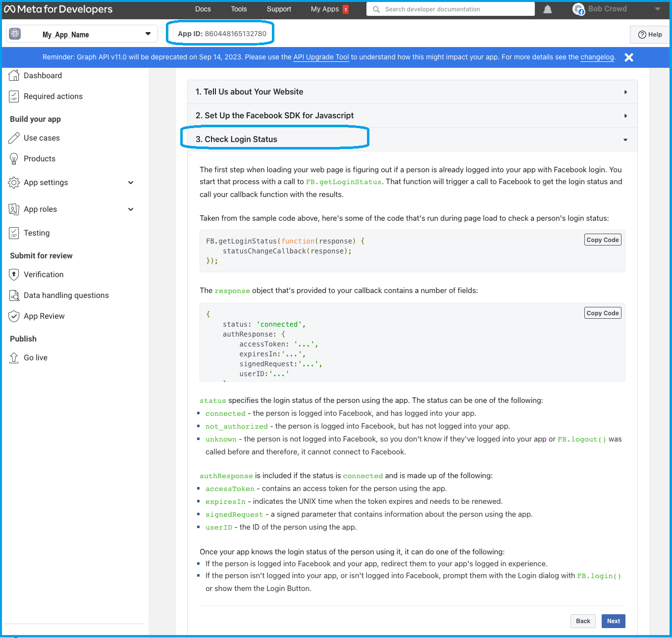This screenshot has width=672, height=638.
Task: Click the app gear icon beside My_App_Name
Action: [x=15, y=34]
